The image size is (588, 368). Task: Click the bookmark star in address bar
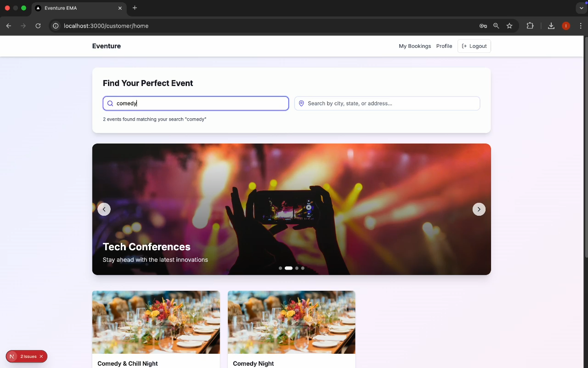click(x=509, y=26)
